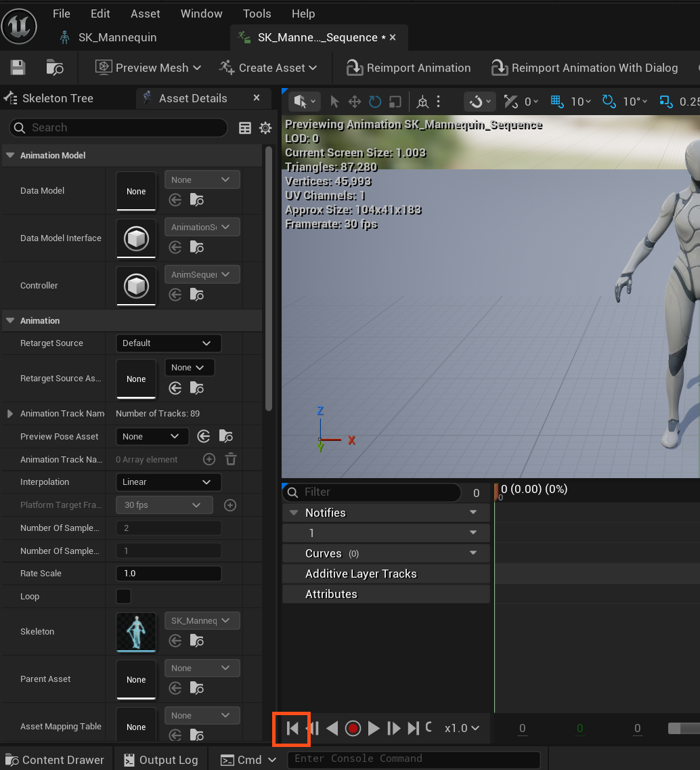The image size is (700, 770).
Task: Open the Create Asset menu button
Action: (x=268, y=68)
